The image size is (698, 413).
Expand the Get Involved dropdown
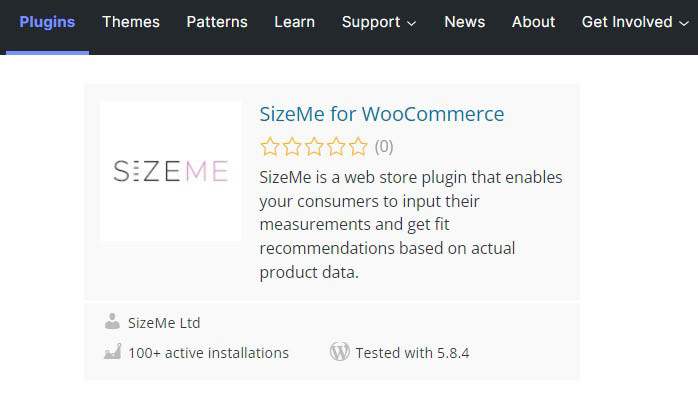click(634, 22)
